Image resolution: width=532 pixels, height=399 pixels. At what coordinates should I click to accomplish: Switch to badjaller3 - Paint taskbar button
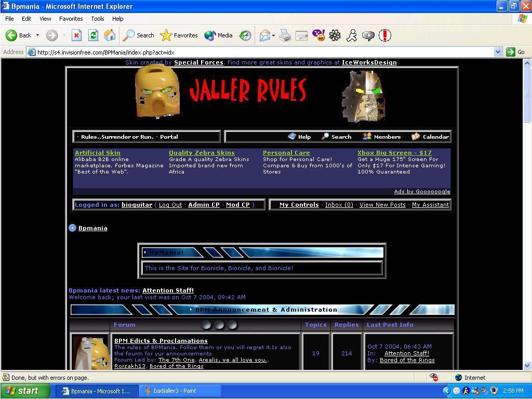click(180, 391)
